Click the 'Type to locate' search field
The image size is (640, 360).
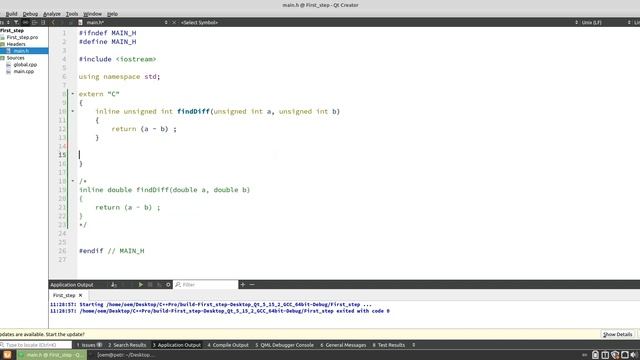(36, 345)
